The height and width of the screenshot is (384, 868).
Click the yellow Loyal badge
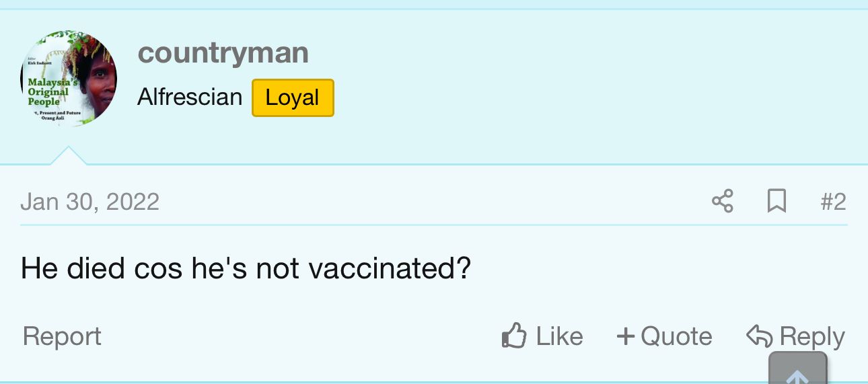(293, 98)
